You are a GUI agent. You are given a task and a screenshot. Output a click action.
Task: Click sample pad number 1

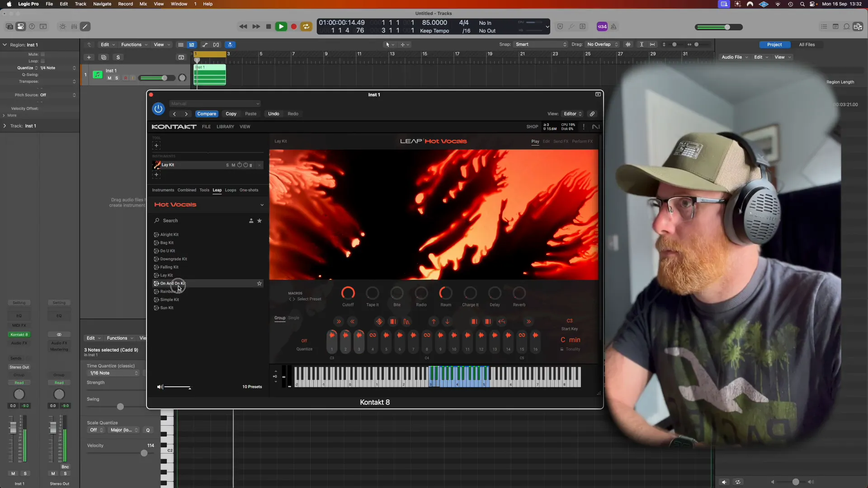coord(332,342)
